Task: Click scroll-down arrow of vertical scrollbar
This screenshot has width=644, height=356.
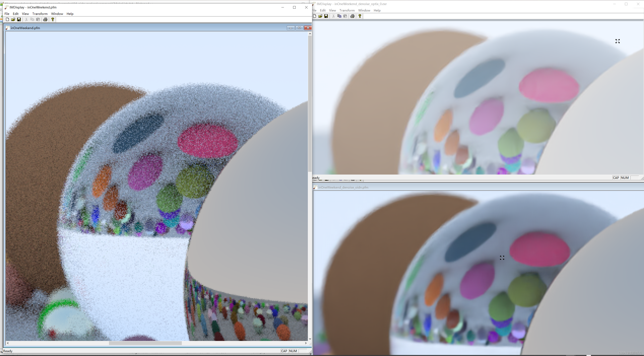Action: point(310,339)
